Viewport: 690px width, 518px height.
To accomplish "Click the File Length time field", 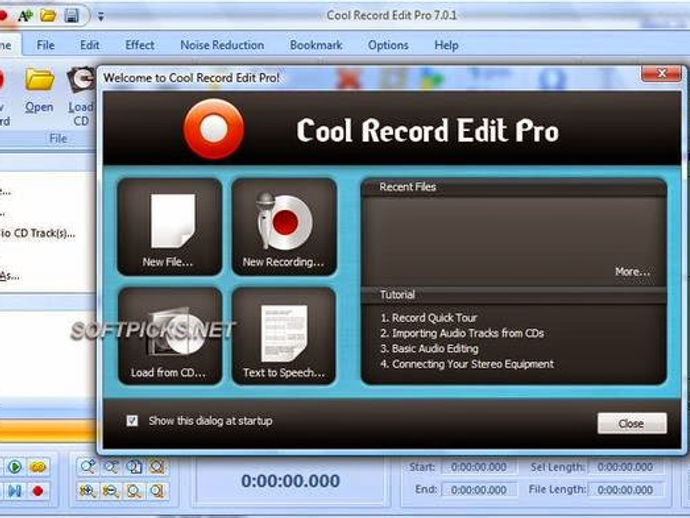I will (x=625, y=490).
